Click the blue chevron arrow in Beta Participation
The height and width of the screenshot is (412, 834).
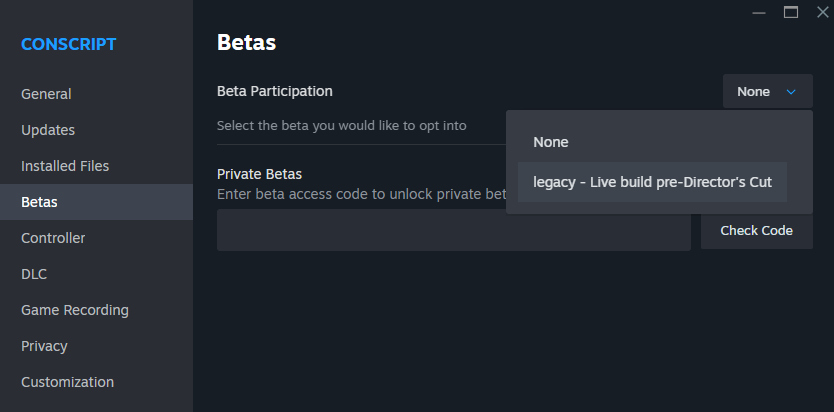pos(792,92)
